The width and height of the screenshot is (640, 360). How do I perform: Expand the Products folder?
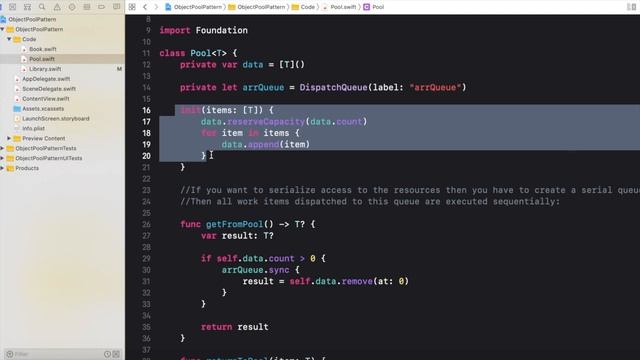point(2,168)
